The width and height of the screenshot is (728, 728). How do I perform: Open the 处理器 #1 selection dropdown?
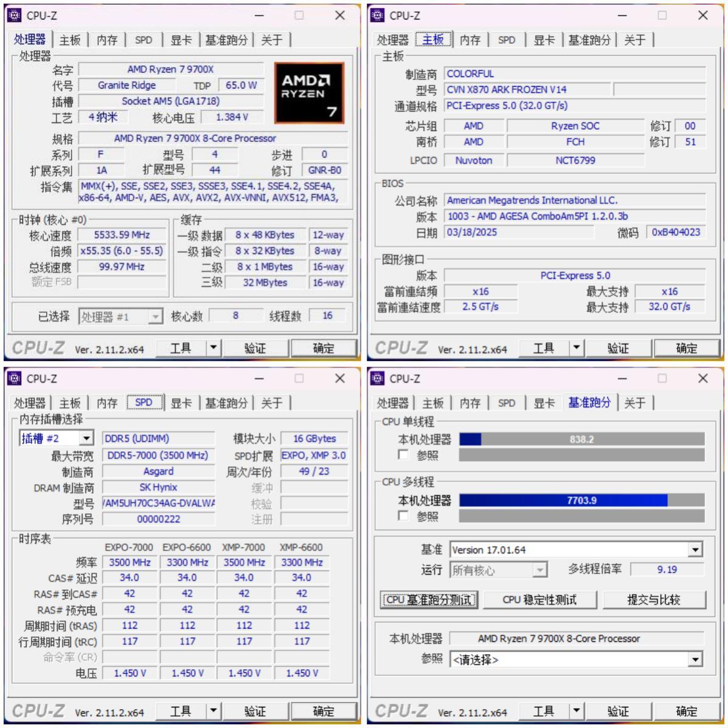pyautogui.click(x=155, y=317)
